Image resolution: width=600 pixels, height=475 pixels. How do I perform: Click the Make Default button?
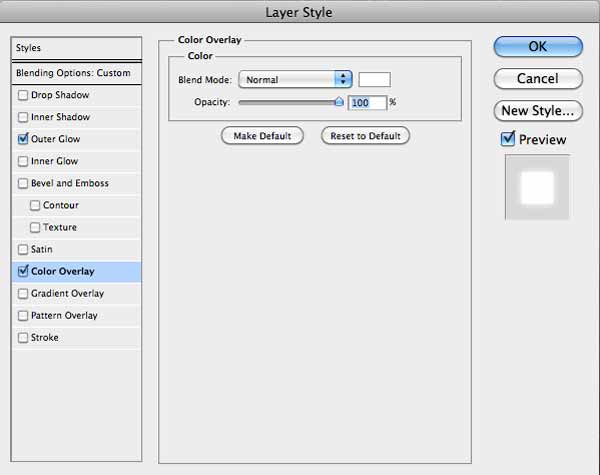point(262,136)
